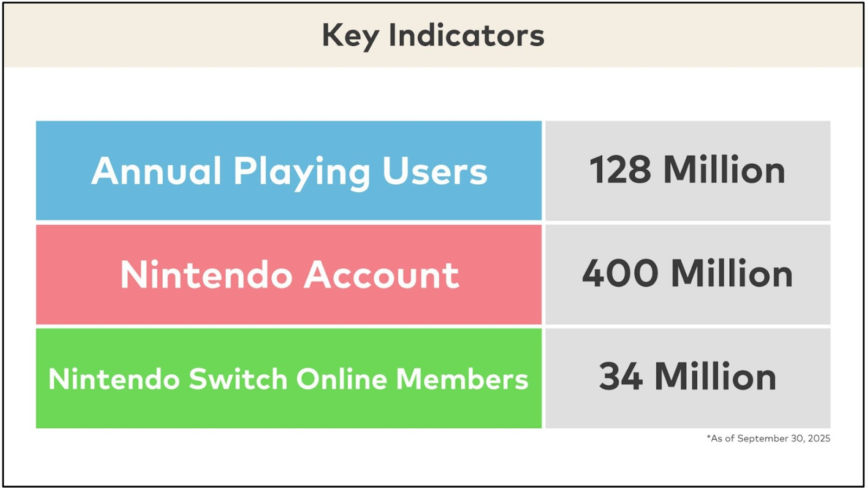868x488 pixels.
Task: Click the word Account in the pink row
Action: [381, 275]
